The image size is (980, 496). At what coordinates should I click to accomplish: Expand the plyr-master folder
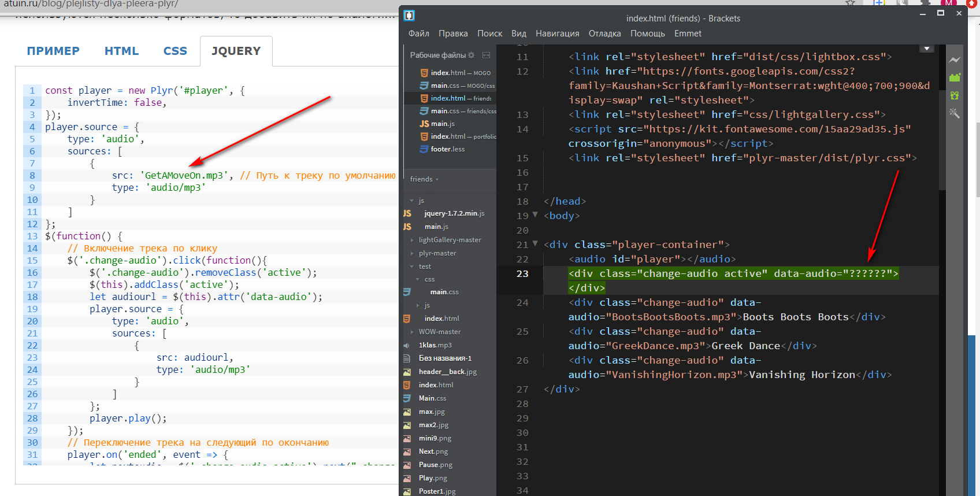point(412,253)
